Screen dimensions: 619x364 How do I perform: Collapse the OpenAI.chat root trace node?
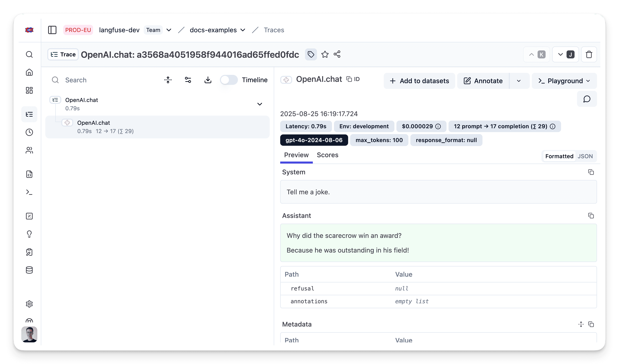click(260, 104)
